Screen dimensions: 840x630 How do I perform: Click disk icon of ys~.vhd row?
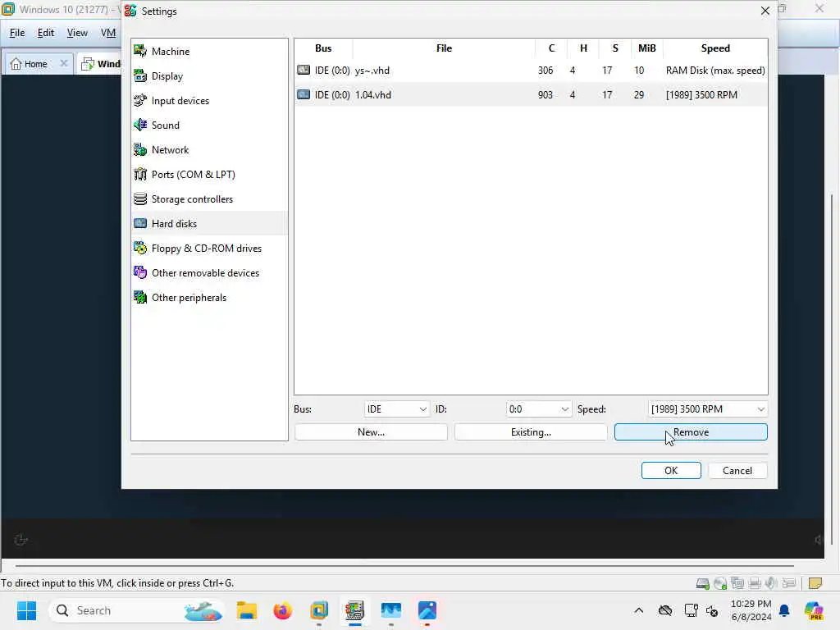point(304,71)
